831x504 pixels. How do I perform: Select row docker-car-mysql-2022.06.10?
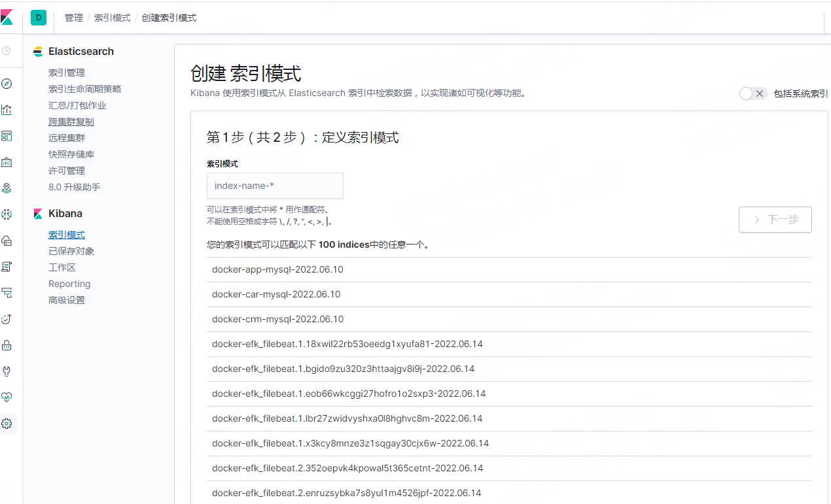(509, 294)
